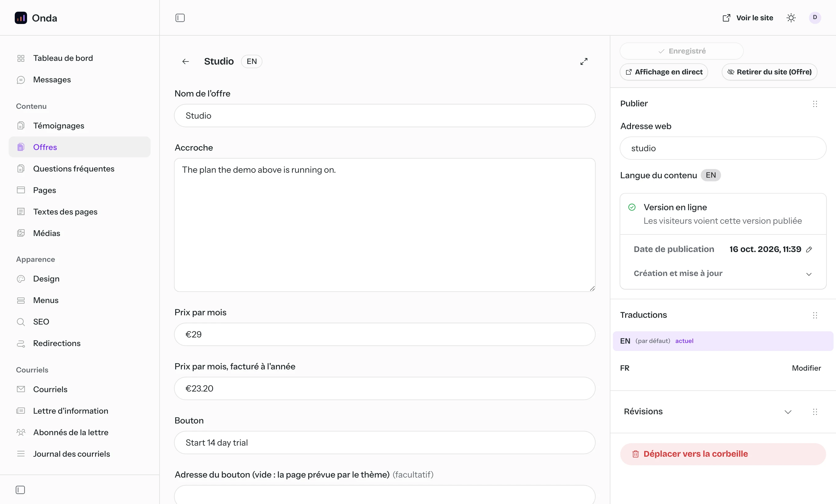836x504 pixels.
Task: Click the Bouton text field
Action: pyautogui.click(x=384, y=443)
